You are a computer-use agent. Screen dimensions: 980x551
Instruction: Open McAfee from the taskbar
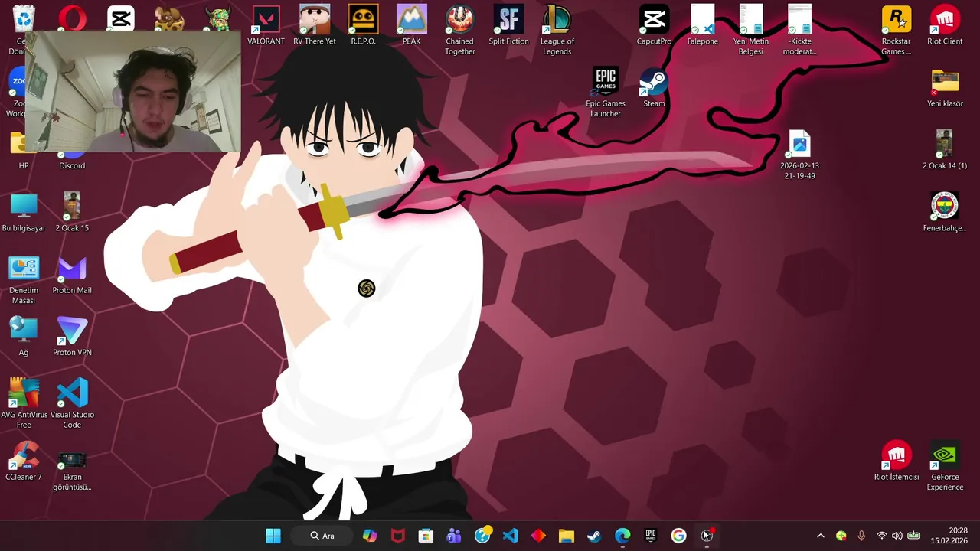398,536
